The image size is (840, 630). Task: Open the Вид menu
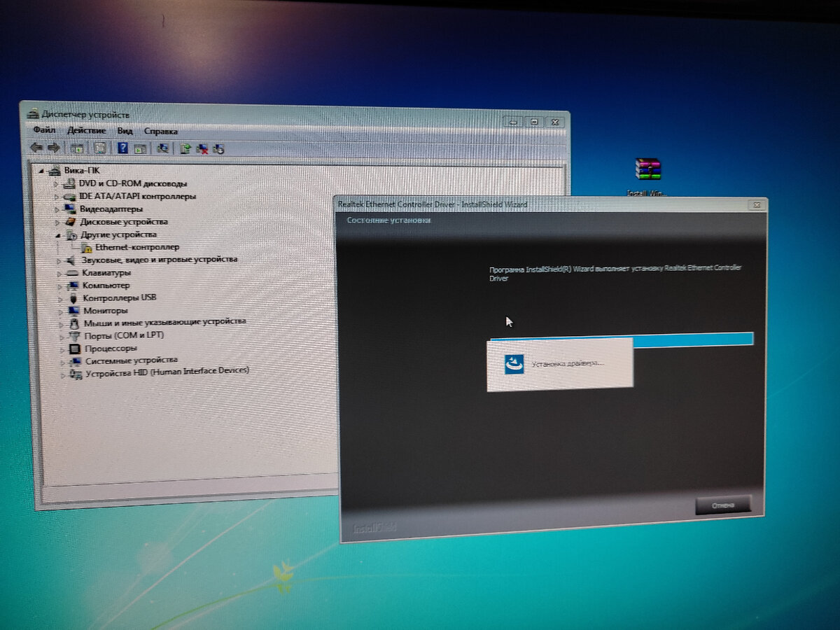125,131
